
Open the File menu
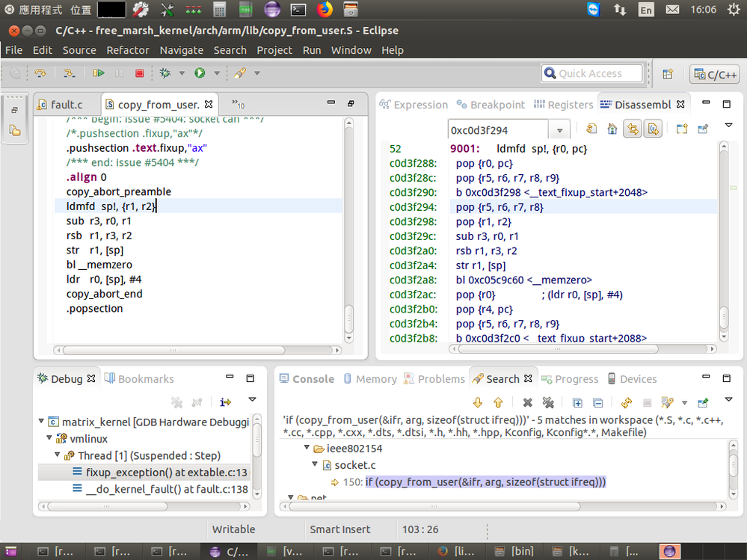click(13, 50)
